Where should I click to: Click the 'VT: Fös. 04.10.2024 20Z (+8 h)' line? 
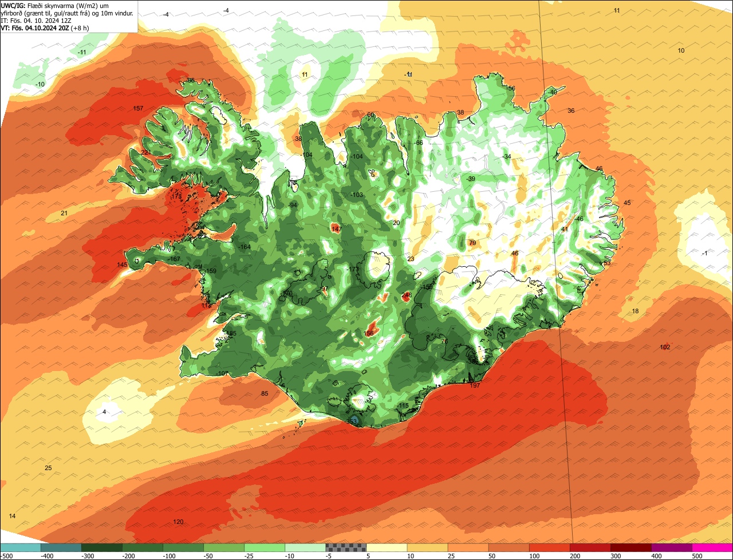click(45, 27)
